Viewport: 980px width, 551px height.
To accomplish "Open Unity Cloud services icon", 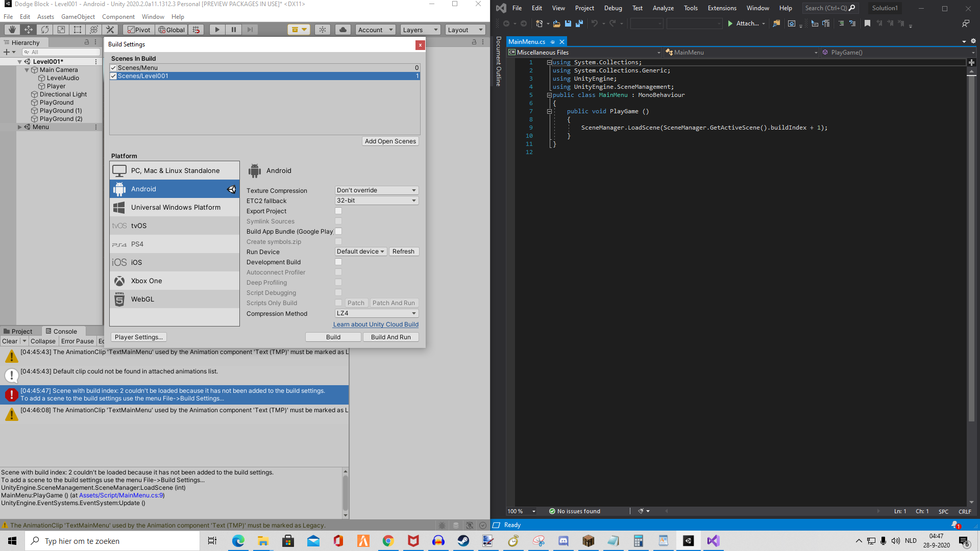I will point(343,30).
